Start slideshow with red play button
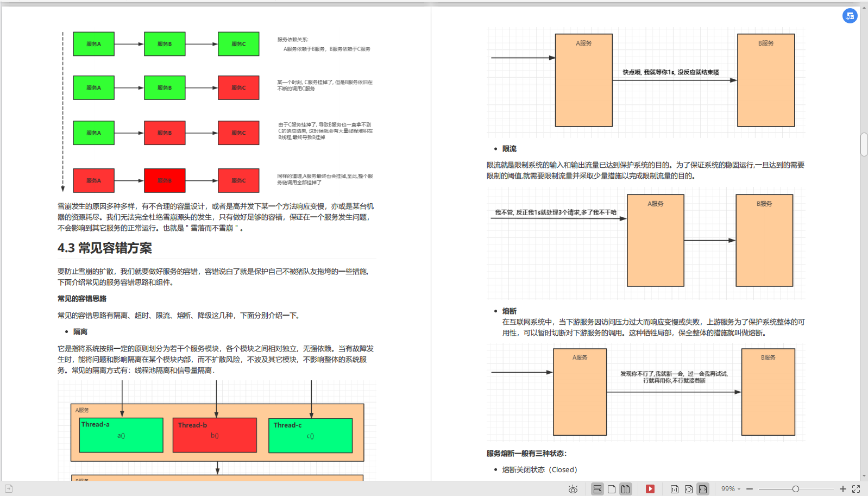868x496 pixels. [650, 489]
